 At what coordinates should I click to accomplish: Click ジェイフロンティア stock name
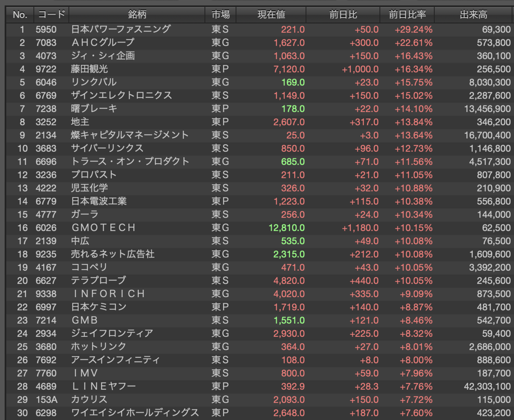112,333
